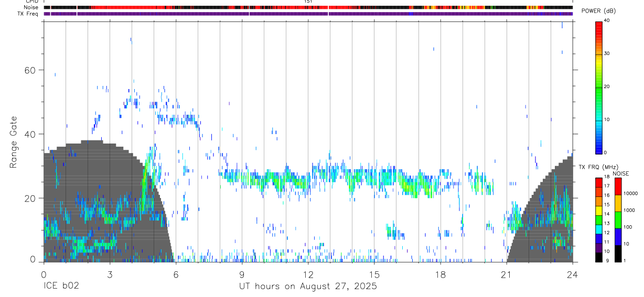The width and height of the screenshot is (644, 297).
Task: Click the 3 tick on UT hours axis
Action: tap(110, 274)
